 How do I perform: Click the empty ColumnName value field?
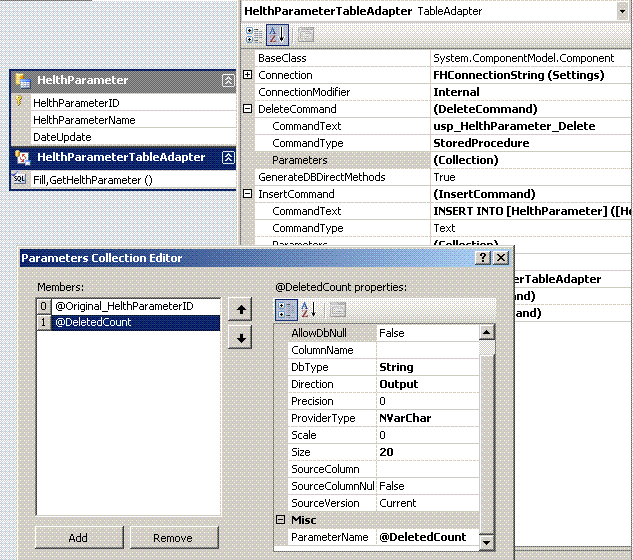[x=428, y=350]
